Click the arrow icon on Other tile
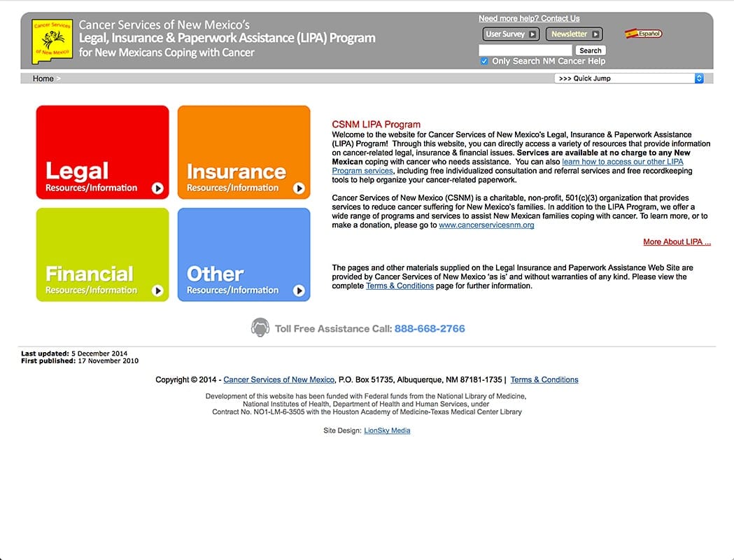Image resolution: width=734 pixels, height=560 pixels. 299,290
